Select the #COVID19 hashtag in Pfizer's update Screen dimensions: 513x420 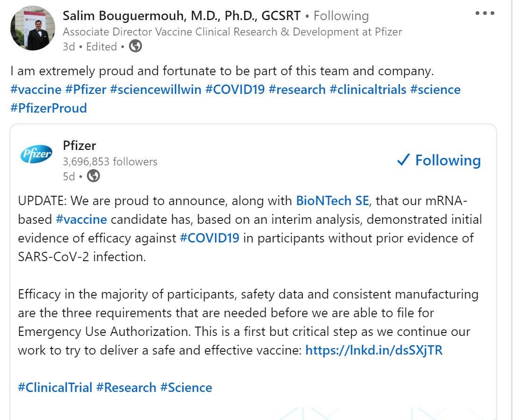(x=209, y=238)
